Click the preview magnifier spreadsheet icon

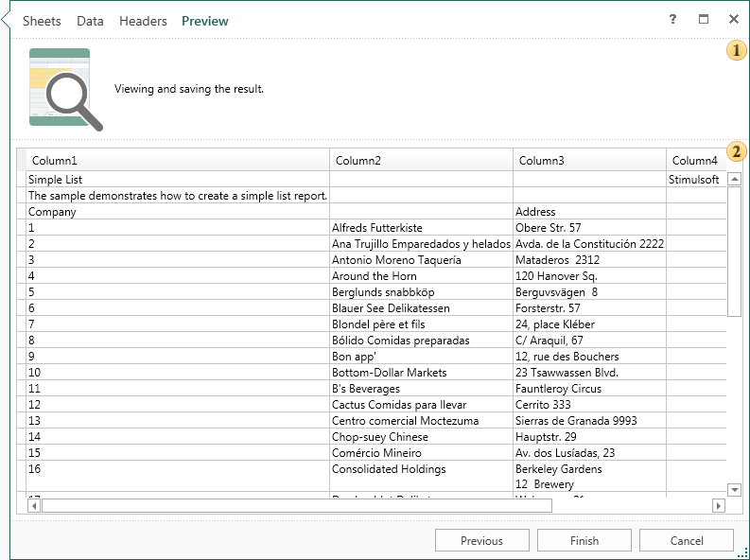click(65, 89)
